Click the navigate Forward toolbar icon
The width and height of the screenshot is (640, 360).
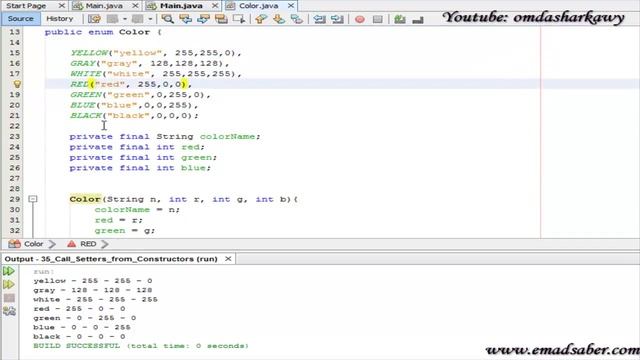(x=138, y=19)
